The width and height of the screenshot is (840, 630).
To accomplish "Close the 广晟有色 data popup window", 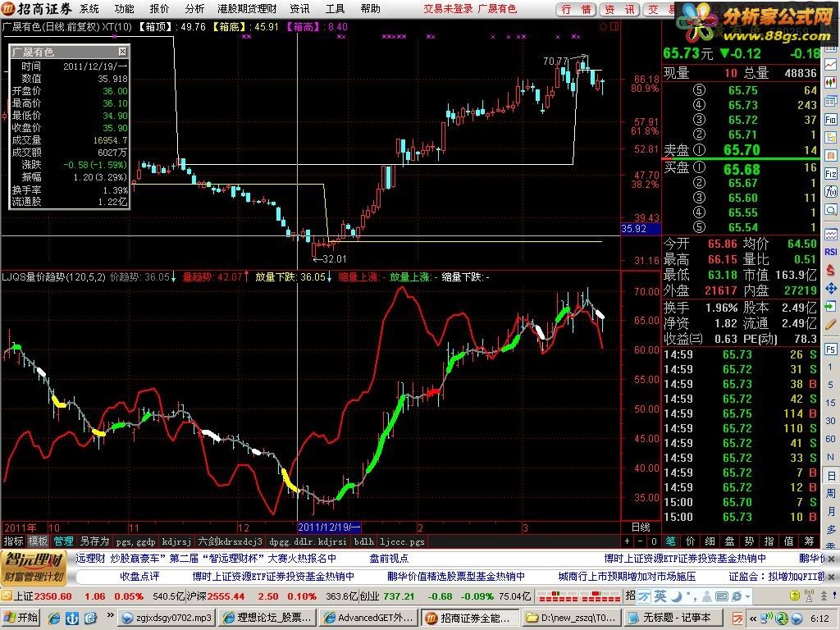I will click(x=123, y=52).
